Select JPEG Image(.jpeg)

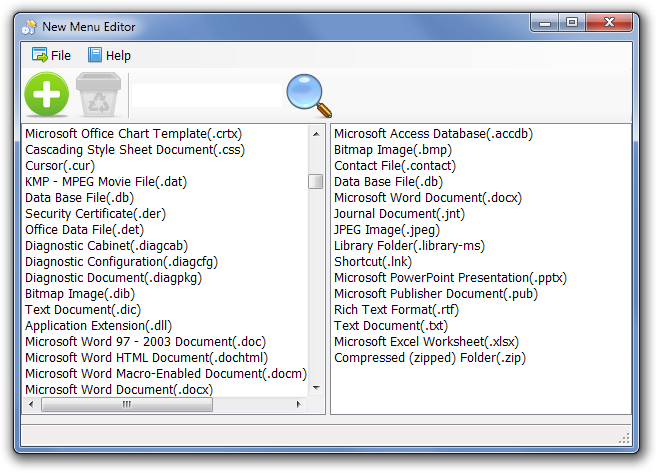click(386, 230)
